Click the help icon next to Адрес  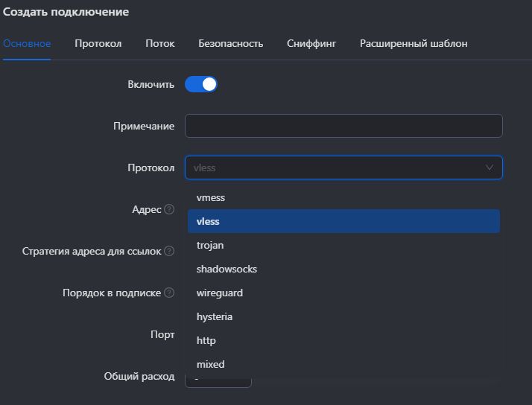(169, 209)
